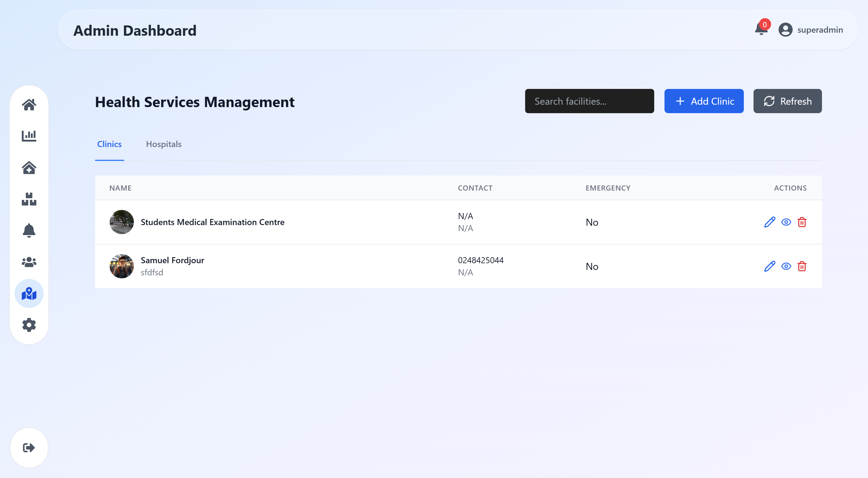This screenshot has width=868, height=478.
Task: Edit Students Medical Examination Centre with the pencil
Action: 770,222
